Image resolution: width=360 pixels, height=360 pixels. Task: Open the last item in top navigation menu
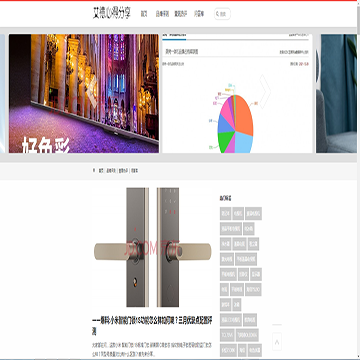tap(199, 14)
